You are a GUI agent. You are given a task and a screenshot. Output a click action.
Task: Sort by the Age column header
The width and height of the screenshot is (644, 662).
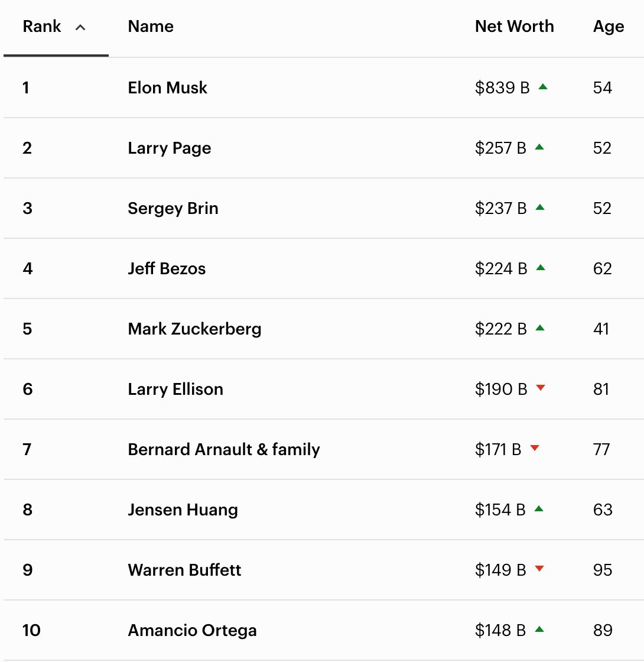point(608,27)
